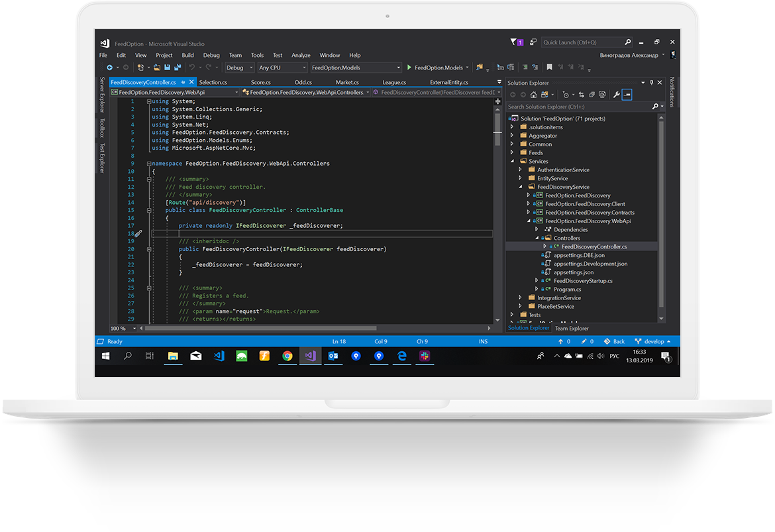The height and width of the screenshot is (532, 775).
Task: Open the Server Explorer side tab
Action: pyautogui.click(x=102, y=95)
